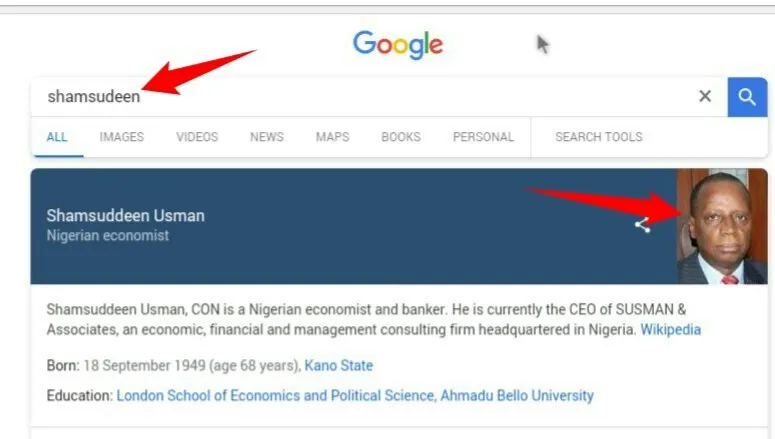Click the Google logo
Viewport: 775px width, 439px height.
point(397,45)
